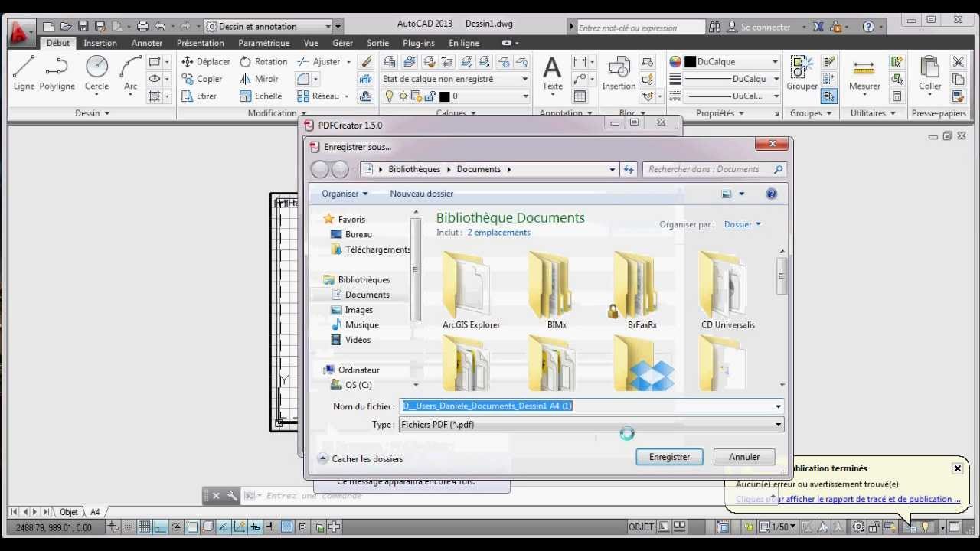This screenshot has width=980, height=551.
Task: Toggle OBJET model/paper space button
Action: (641, 527)
